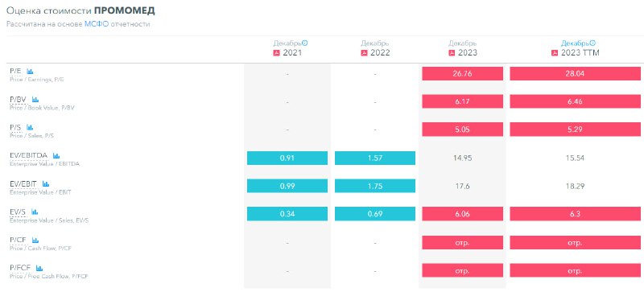Click the Декабрь 2023 TTM header link

[578, 43]
